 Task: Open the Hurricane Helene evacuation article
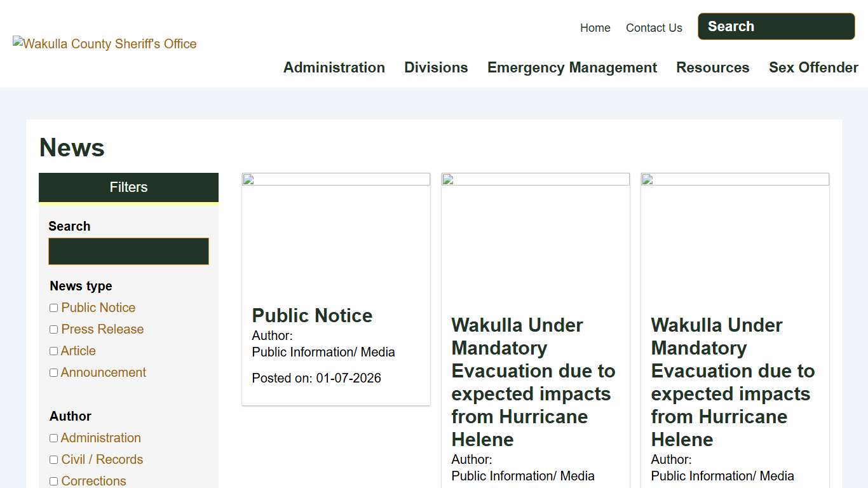533,382
